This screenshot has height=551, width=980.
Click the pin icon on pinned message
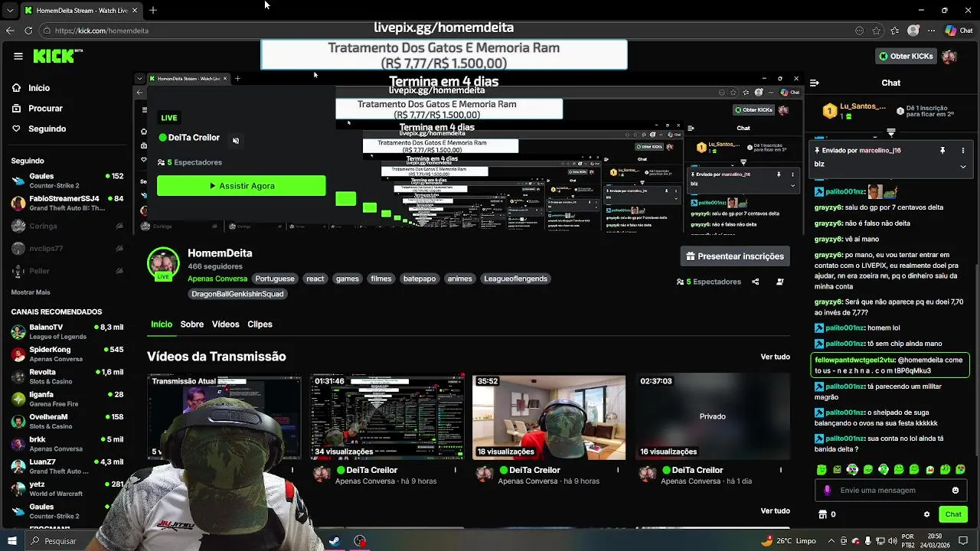pyautogui.click(x=942, y=151)
